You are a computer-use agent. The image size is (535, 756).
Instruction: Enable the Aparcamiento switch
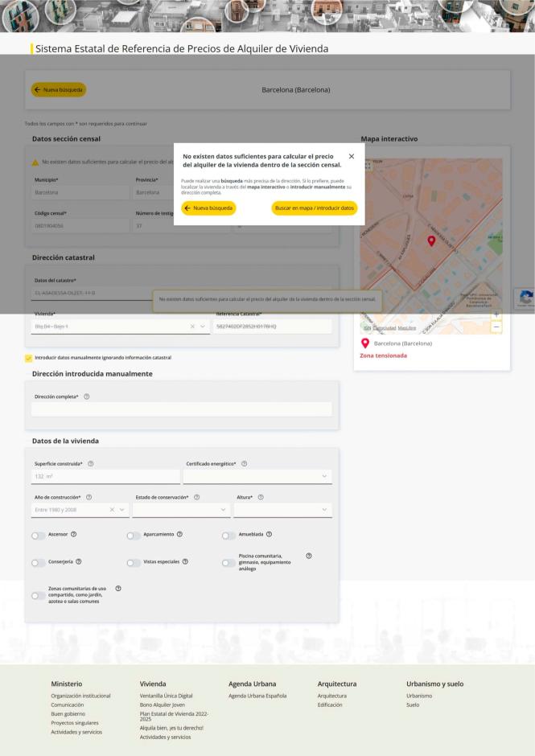(x=134, y=536)
